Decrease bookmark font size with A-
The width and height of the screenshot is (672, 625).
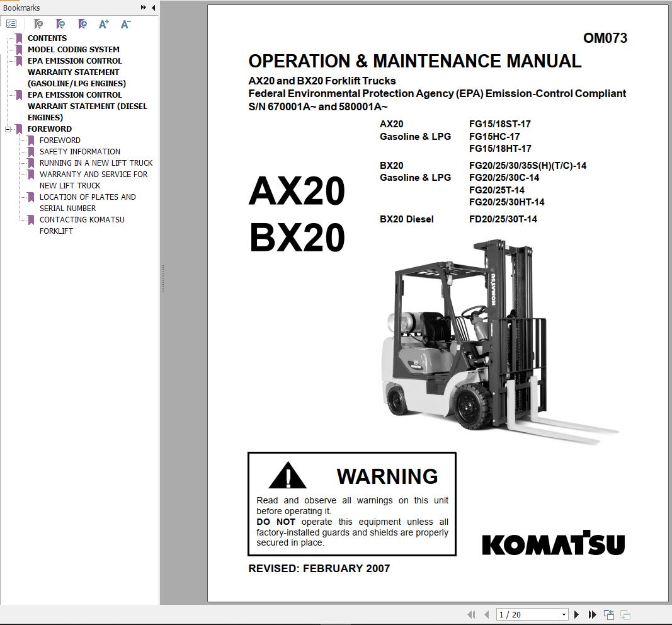click(x=125, y=24)
